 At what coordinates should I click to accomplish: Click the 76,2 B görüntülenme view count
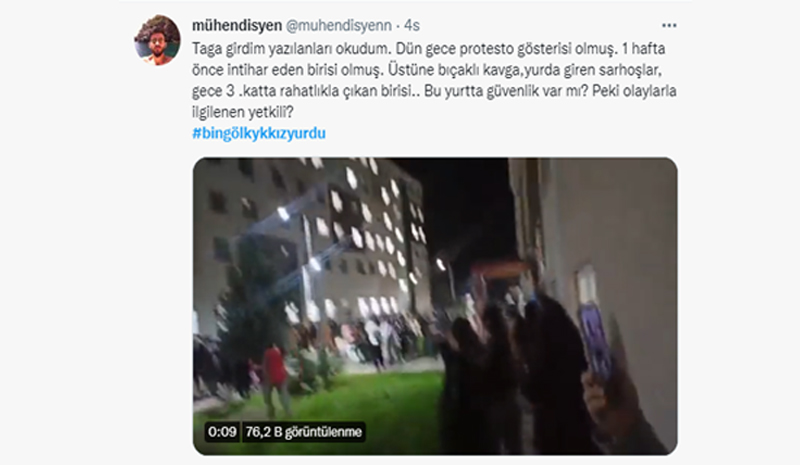[x=304, y=432]
